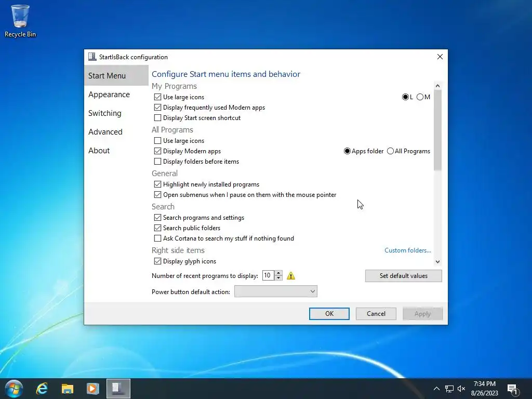Click the muted volume tray icon
The width and height of the screenshot is (532, 399).
tap(461, 389)
